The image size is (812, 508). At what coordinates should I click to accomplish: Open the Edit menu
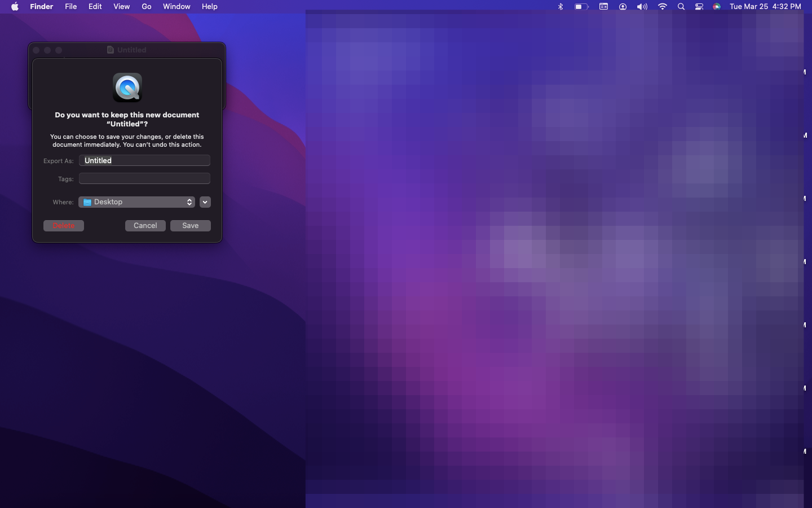(x=95, y=7)
